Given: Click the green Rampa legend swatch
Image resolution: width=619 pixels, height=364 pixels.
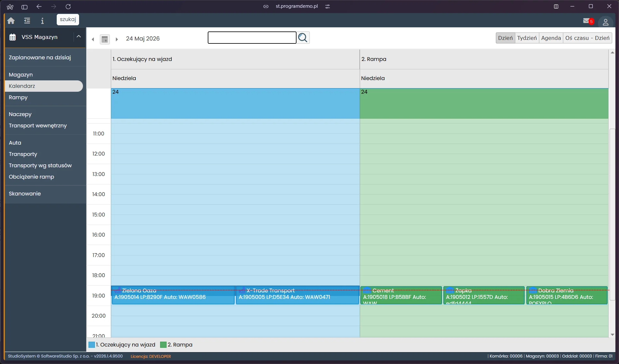Looking at the screenshot, I should tap(163, 345).
